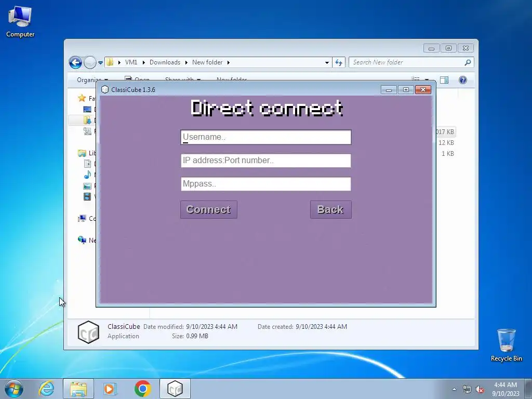
Task: Select the Mppass input field
Action: pos(265,184)
